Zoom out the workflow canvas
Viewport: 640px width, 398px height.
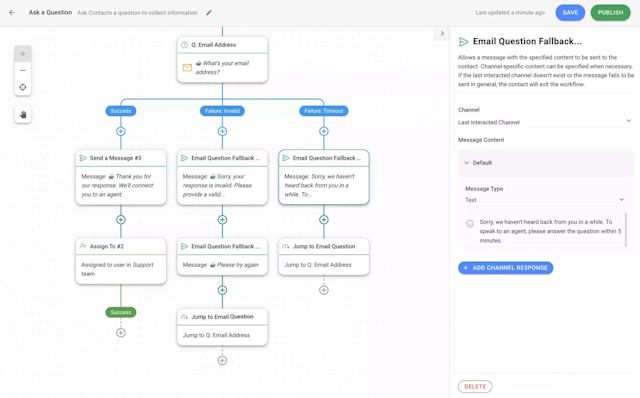23,71
